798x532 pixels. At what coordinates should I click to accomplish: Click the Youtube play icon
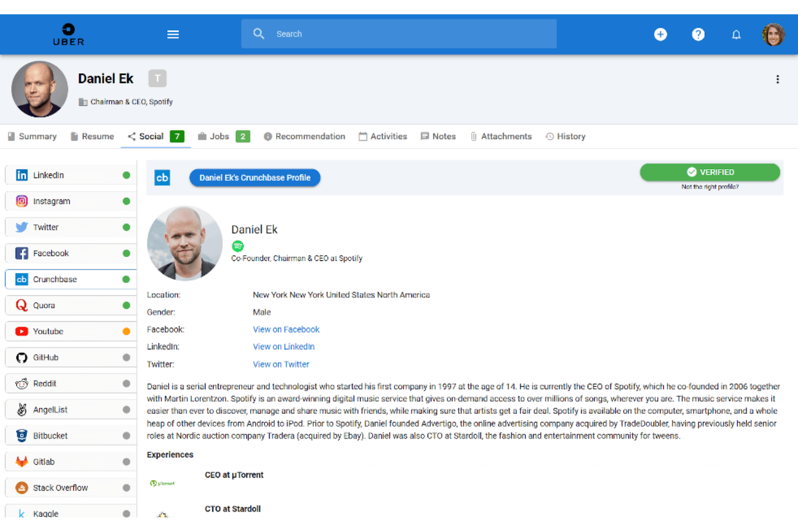[22, 331]
